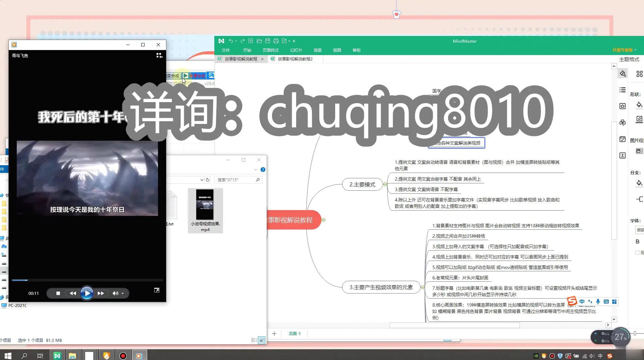The width and height of the screenshot is (644, 360).
Task: Add a new page with the plus button
Action: (x=274, y=333)
